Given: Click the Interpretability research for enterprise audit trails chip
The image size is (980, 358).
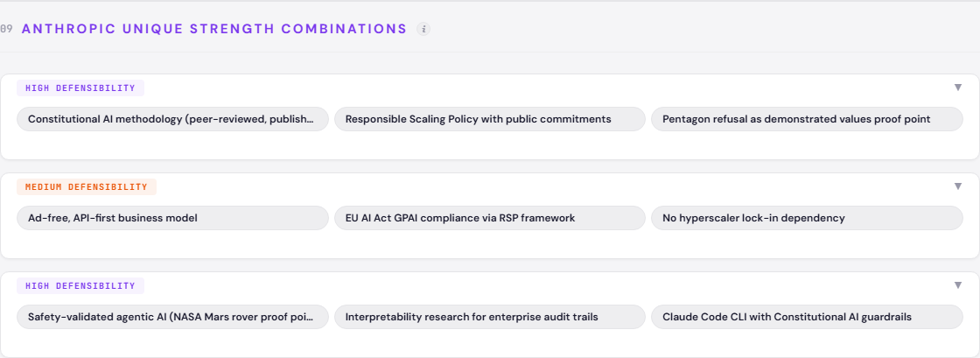Looking at the screenshot, I should [489, 317].
